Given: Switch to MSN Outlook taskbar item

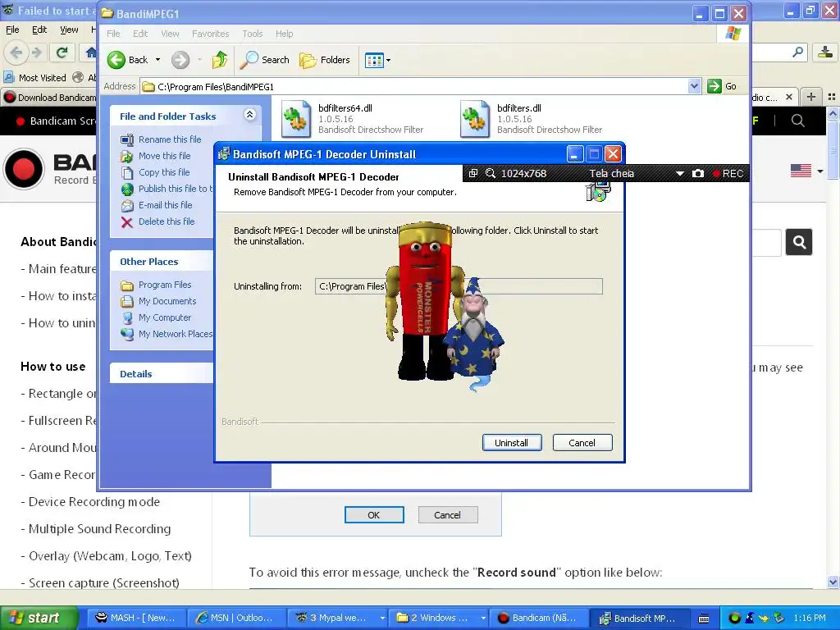Looking at the screenshot, I should (x=235, y=619).
